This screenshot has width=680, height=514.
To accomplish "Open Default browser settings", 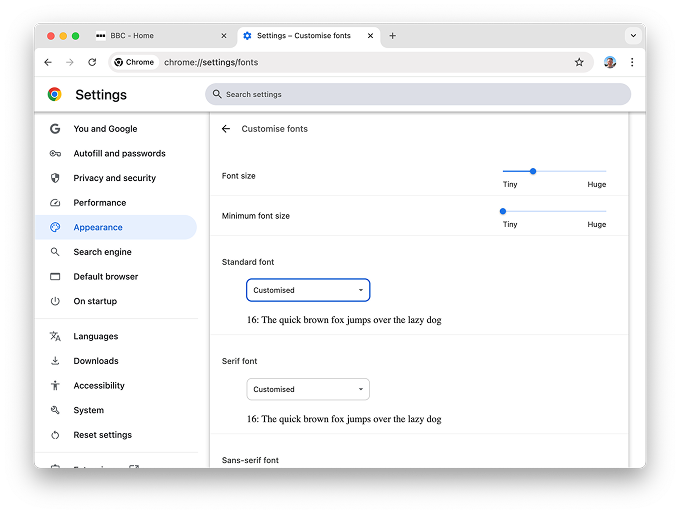I will pyautogui.click(x=116, y=277).
